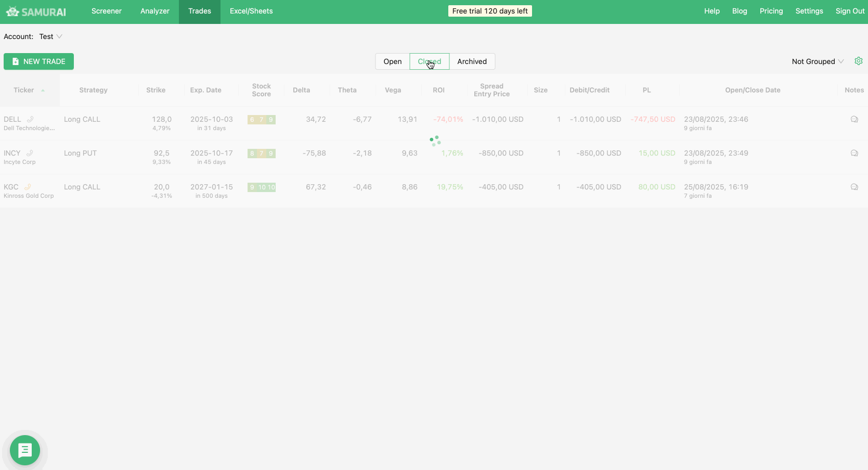Click the link icon next to DELL ticker

point(30,119)
